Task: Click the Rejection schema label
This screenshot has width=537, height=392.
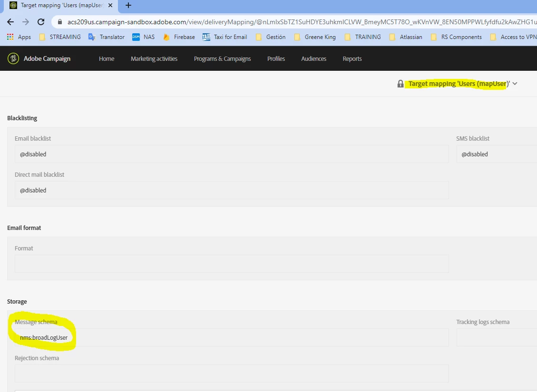Action: click(x=37, y=358)
